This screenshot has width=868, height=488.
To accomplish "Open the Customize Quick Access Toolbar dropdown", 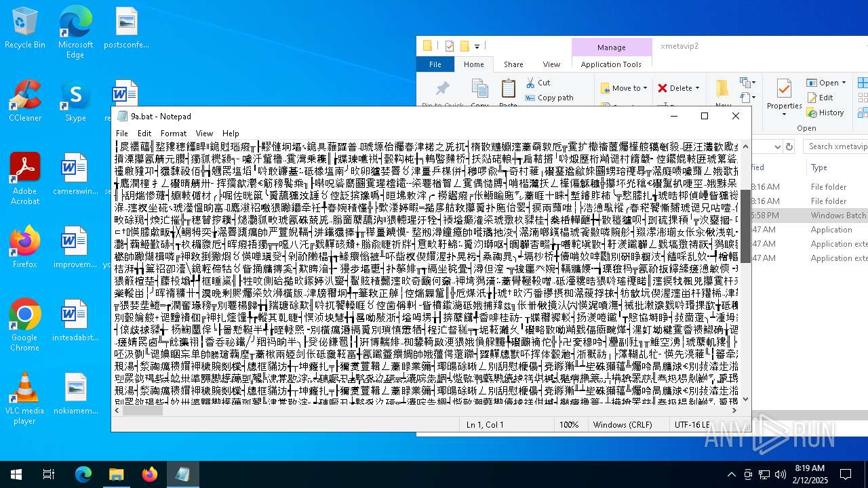I will pos(477,46).
